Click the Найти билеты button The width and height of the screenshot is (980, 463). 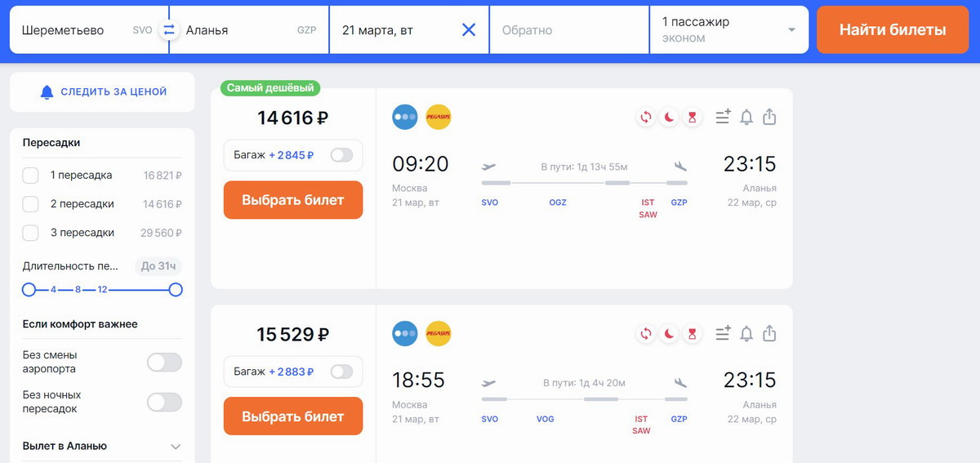tap(893, 30)
